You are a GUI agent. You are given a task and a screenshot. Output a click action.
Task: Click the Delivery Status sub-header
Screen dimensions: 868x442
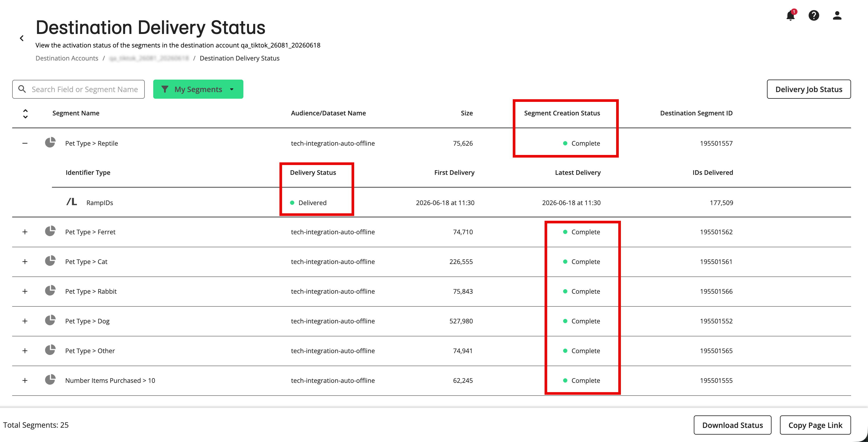click(x=313, y=173)
